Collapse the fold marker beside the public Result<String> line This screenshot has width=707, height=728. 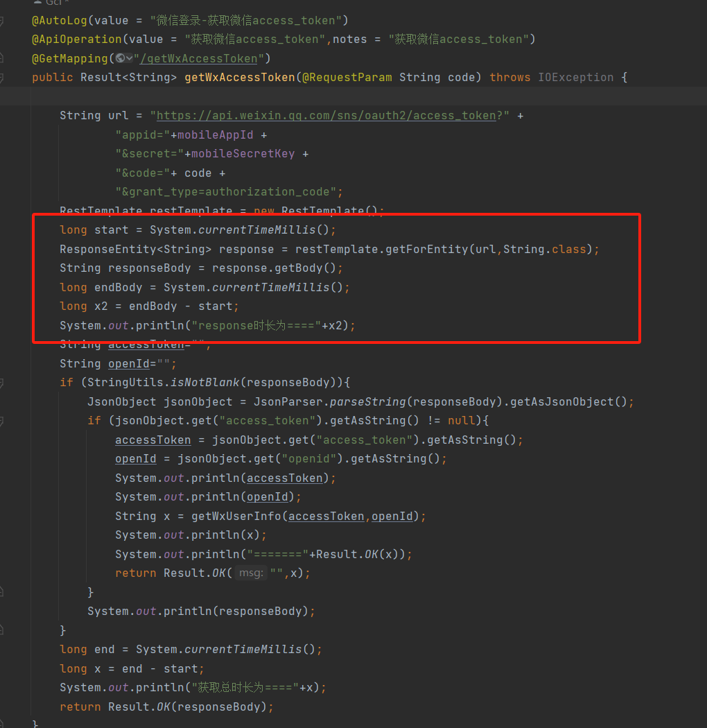click(2, 78)
